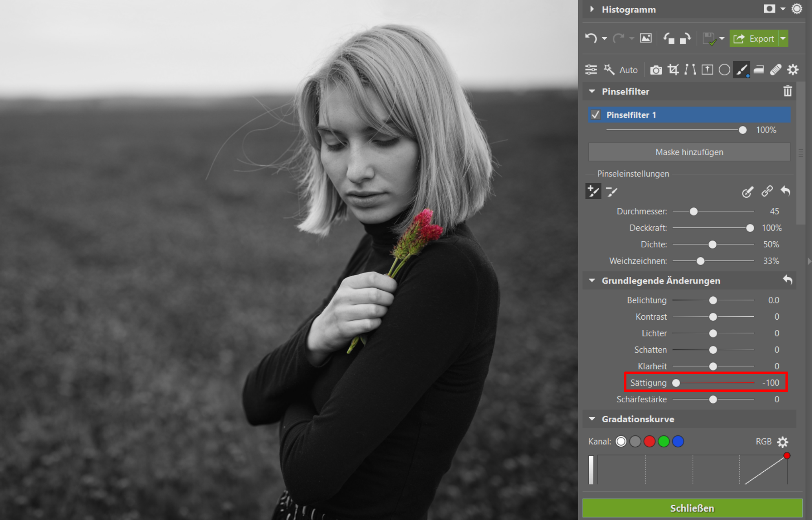The height and width of the screenshot is (520, 812).
Task: Click the Sättigung slider handle
Action: 676,383
